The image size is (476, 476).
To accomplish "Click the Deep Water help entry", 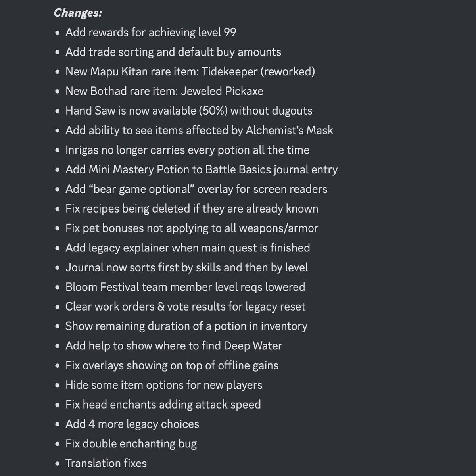I will coord(174,345).
